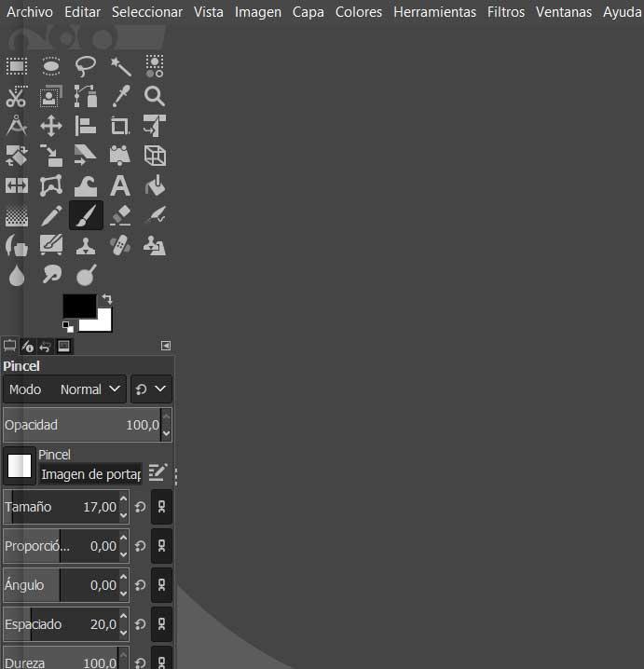Click the brush name field Imagen de portap

pyautogui.click(x=90, y=474)
